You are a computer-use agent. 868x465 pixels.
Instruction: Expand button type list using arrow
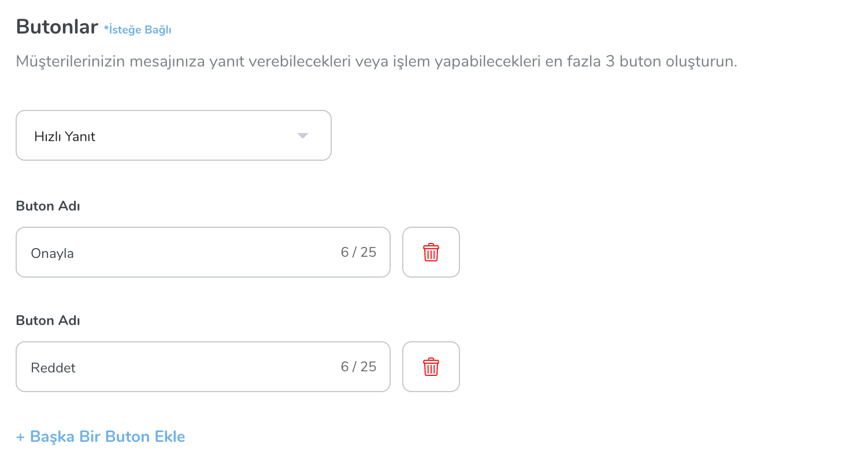coord(303,136)
